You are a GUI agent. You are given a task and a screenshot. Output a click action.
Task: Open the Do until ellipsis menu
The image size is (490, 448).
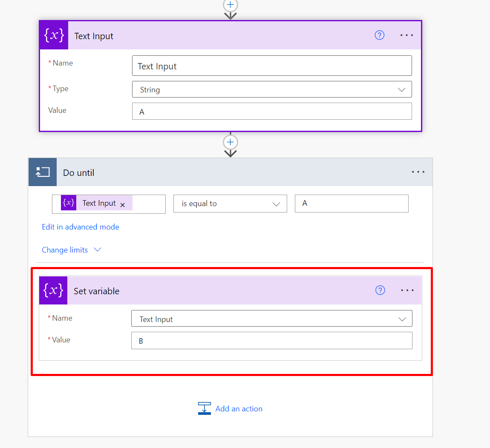click(418, 172)
